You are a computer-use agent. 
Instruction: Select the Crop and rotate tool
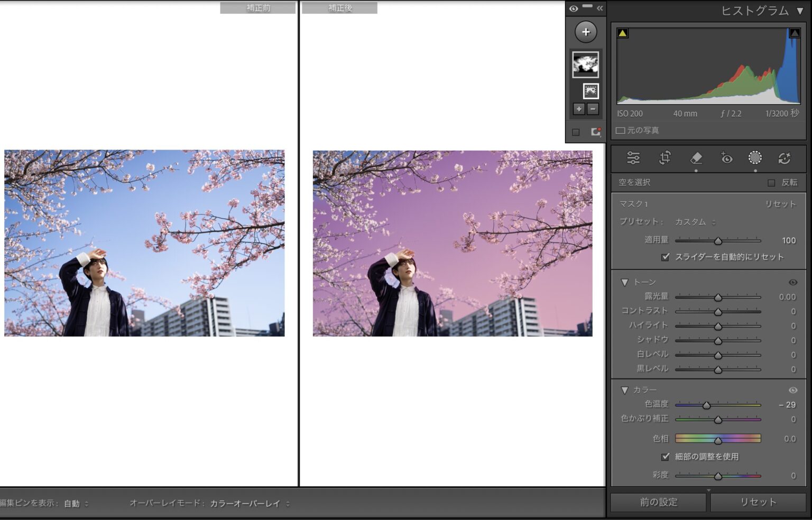665,158
